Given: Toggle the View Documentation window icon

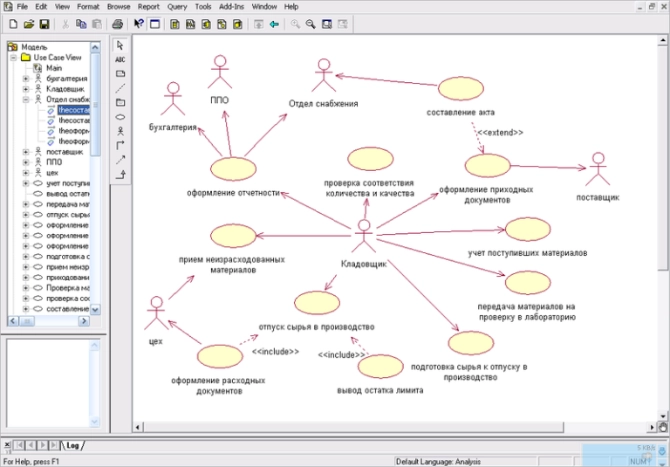Looking at the screenshot, I should (155, 24).
